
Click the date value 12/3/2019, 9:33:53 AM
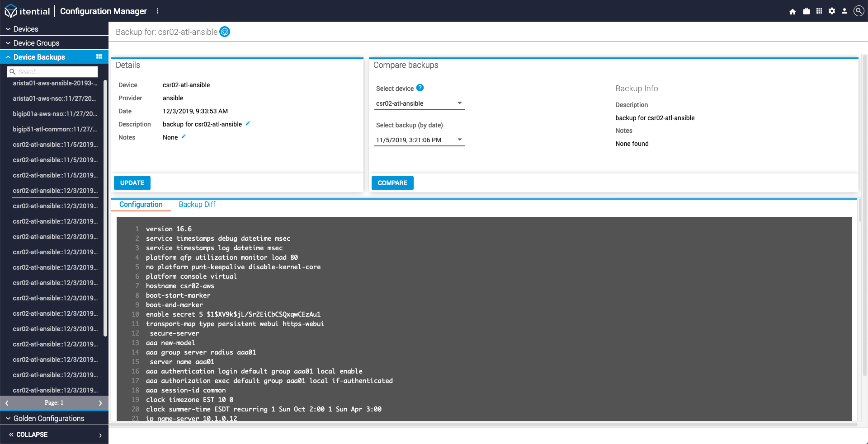[195, 111]
